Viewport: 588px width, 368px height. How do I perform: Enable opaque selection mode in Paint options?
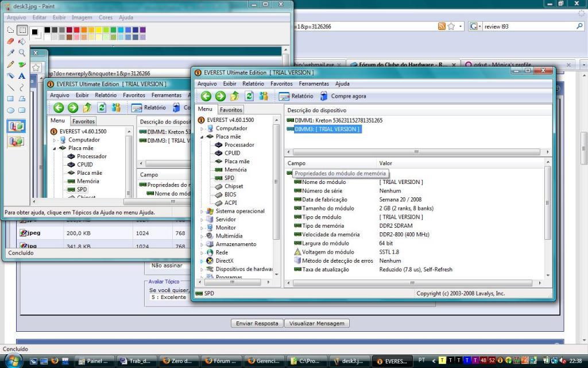(16, 126)
